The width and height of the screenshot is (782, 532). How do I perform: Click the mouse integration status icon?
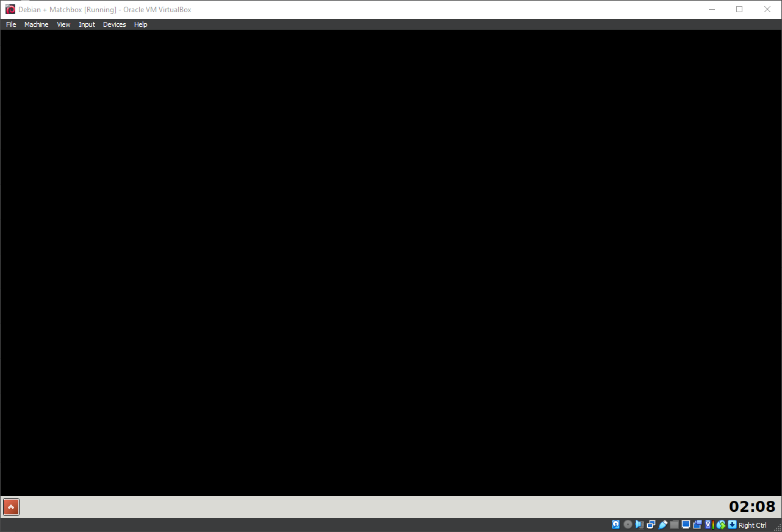721,525
